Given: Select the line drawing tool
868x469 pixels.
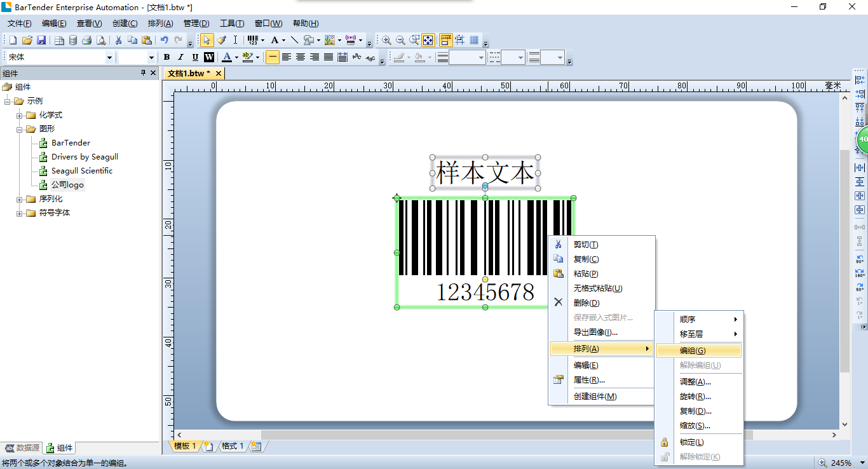Looking at the screenshot, I should pos(294,40).
